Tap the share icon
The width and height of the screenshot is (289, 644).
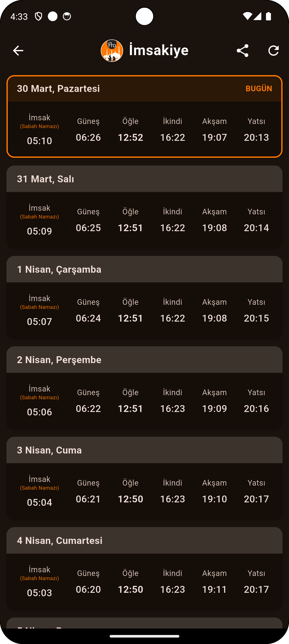242,51
